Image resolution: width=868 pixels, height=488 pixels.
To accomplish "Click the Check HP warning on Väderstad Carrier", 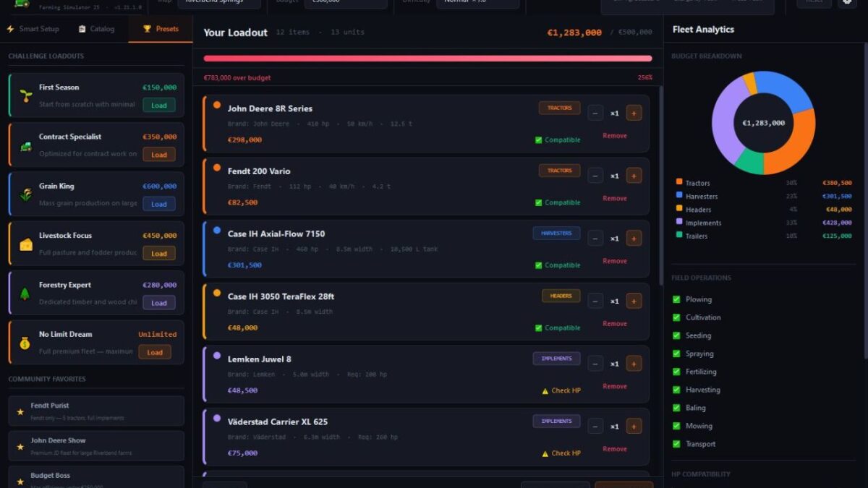I will 561,453.
